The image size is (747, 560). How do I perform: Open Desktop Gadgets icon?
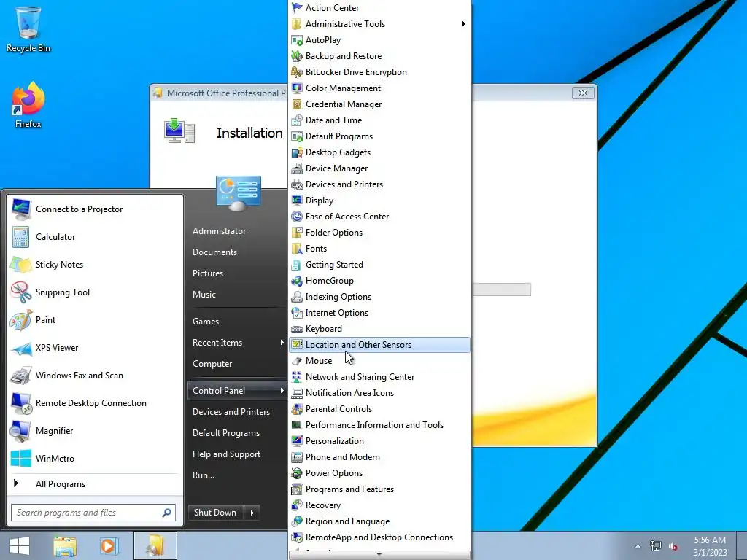[297, 152]
